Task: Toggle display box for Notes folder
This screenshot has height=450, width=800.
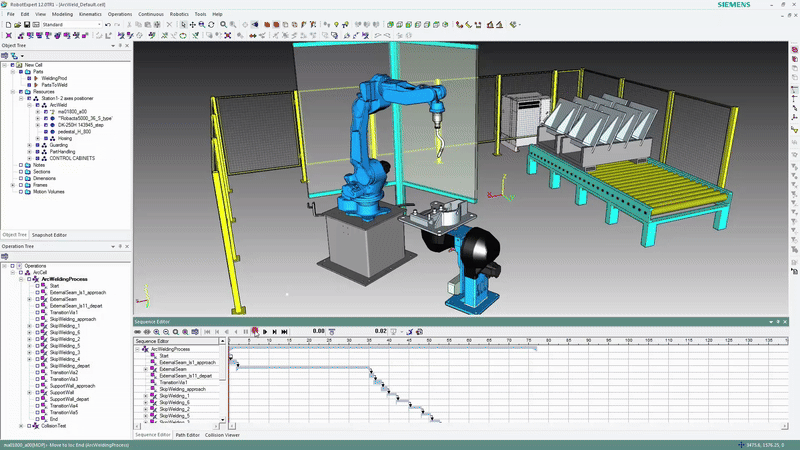Action: pos(21,165)
